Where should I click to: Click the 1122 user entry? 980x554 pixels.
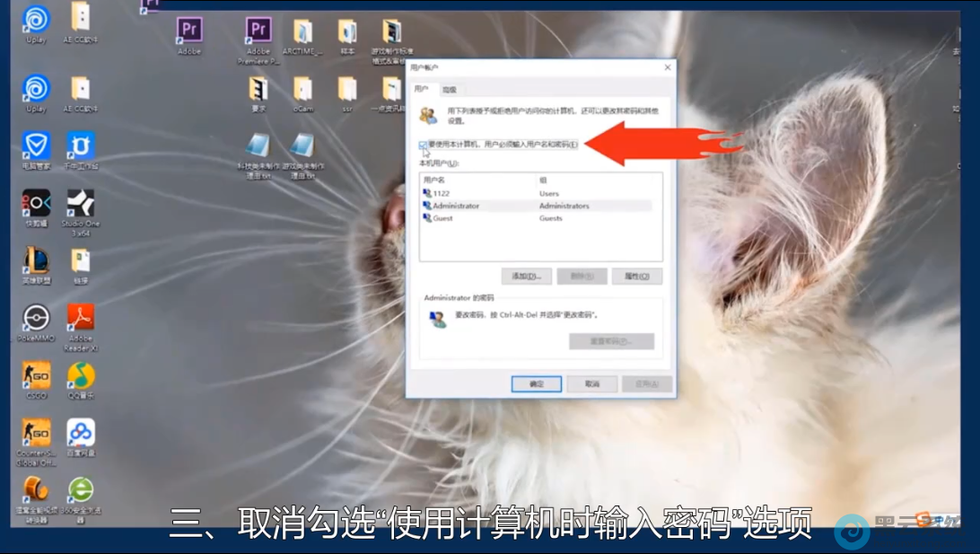[441, 193]
